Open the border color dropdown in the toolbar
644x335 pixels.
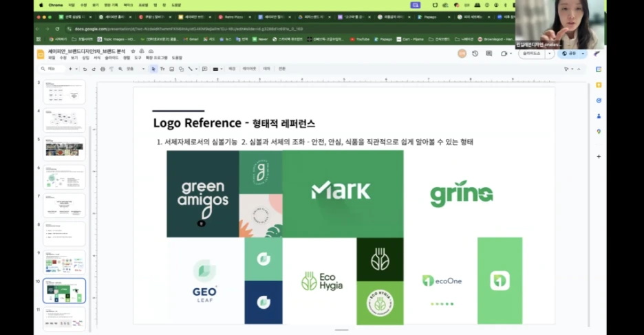pos(217,69)
